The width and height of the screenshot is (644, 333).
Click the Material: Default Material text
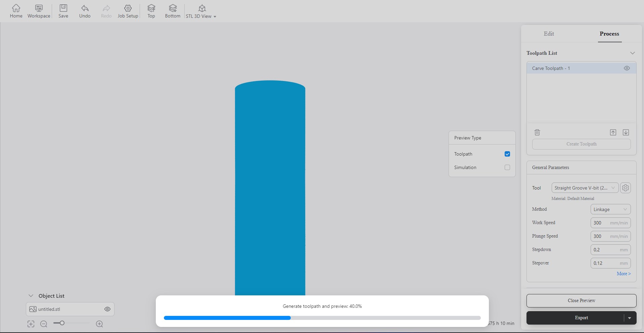(573, 199)
